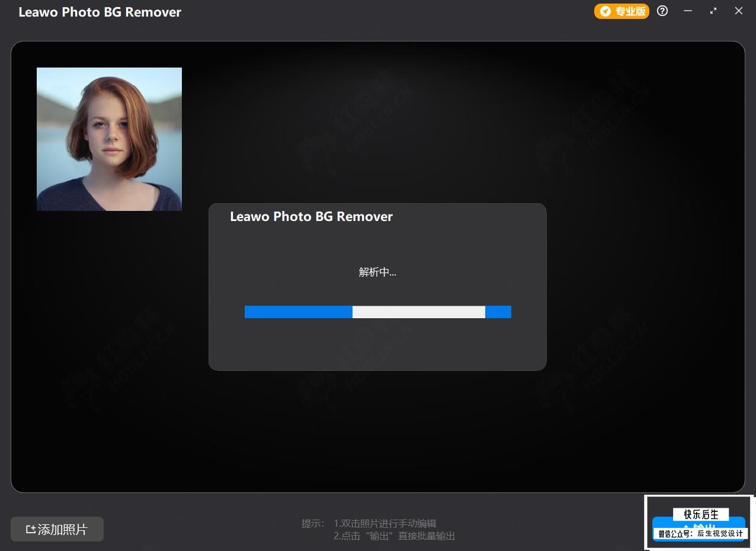Minimize the Leawo Photo BG Remover window

pos(688,11)
